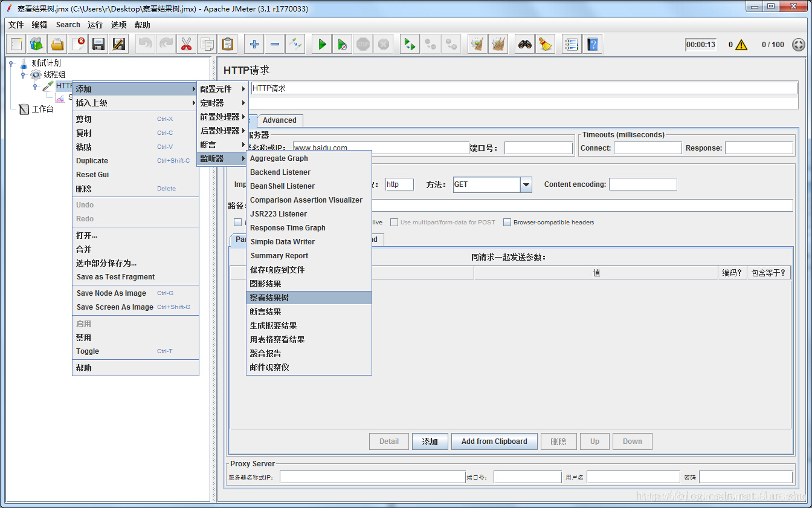Click the 名称 field containing HTTP请求
812x508 pixels.
(523, 88)
